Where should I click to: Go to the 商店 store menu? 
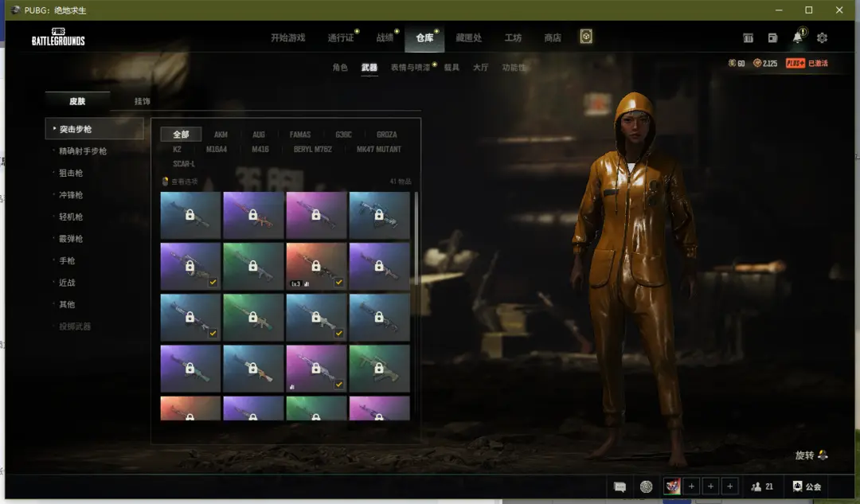(x=552, y=38)
